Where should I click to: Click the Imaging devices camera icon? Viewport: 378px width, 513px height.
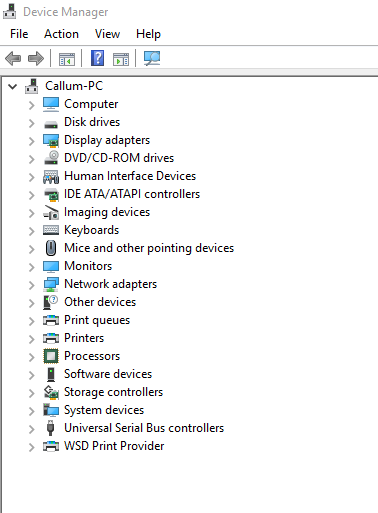[51, 213]
